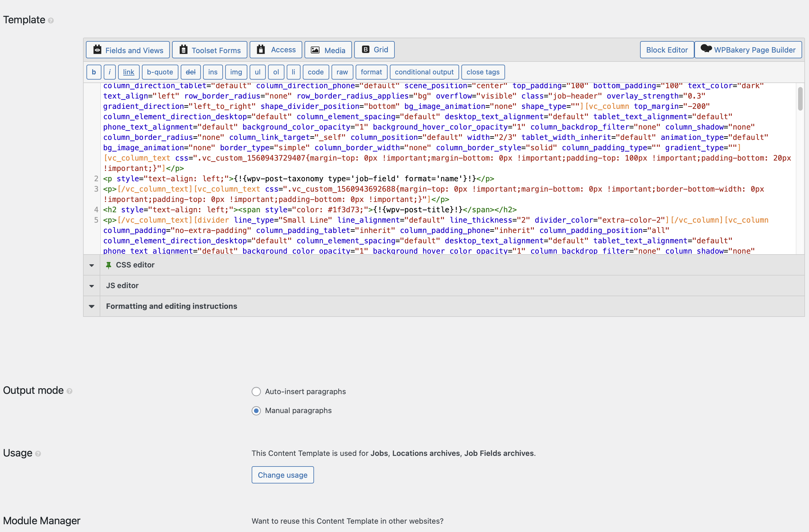Click the raw quicktag button
This screenshot has width=809, height=532.
click(x=342, y=72)
